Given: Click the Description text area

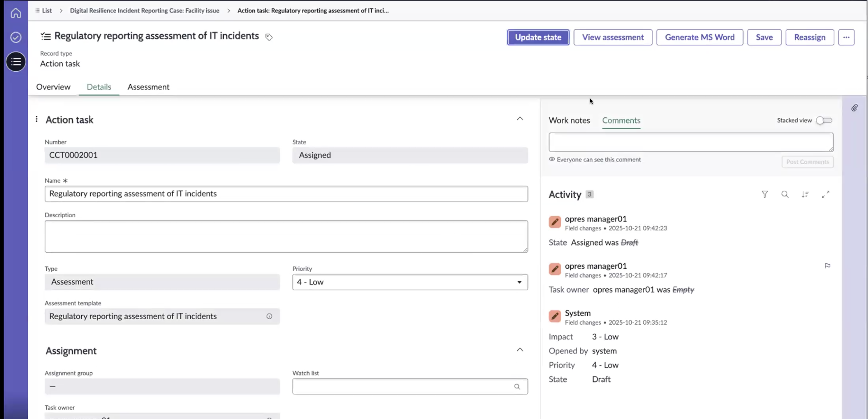Looking at the screenshot, I should click(286, 236).
